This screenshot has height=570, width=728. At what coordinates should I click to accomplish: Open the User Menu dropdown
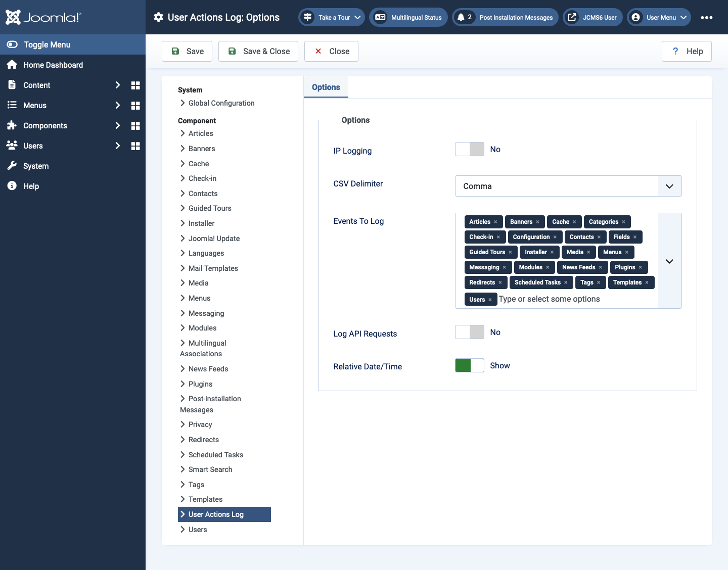659,17
